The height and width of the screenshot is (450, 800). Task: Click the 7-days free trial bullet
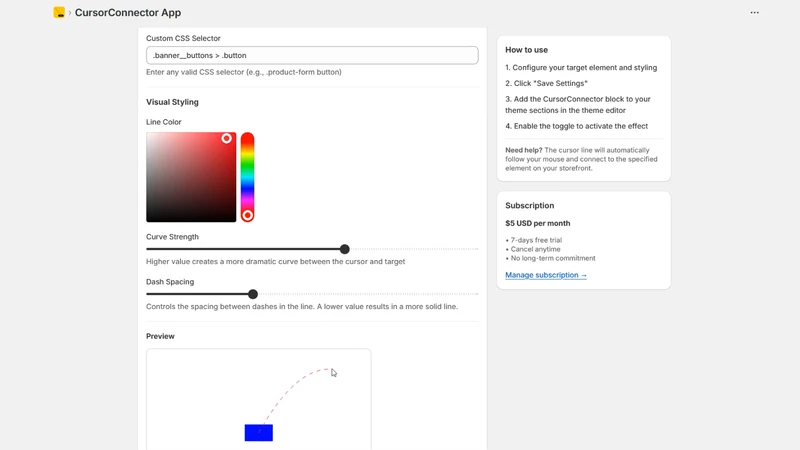pyautogui.click(x=534, y=240)
